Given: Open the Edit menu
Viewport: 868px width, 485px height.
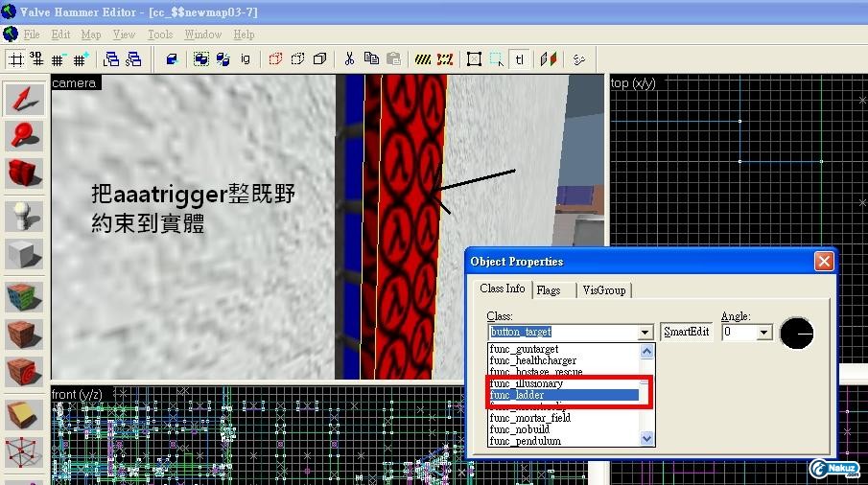Looking at the screenshot, I should pos(60,35).
